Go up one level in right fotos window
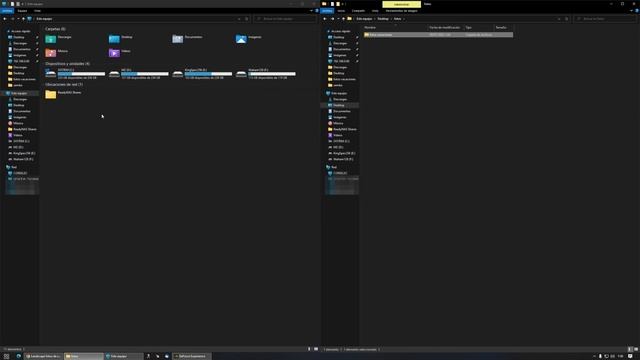This screenshot has height=360, width=640. point(343,19)
